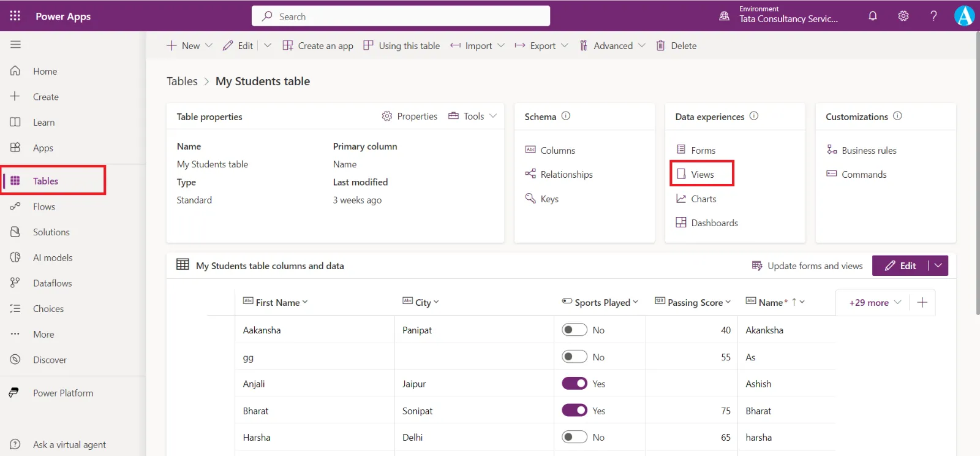Viewport: 980px width, 456px height.
Task: Expand the New dropdown arrow
Action: click(x=209, y=45)
